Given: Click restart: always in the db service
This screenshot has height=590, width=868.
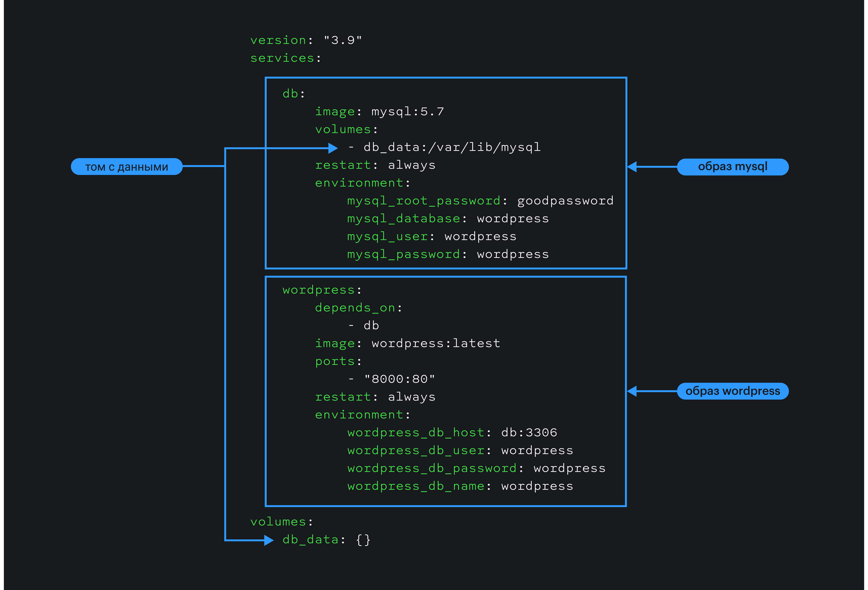Looking at the screenshot, I should click(375, 165).
